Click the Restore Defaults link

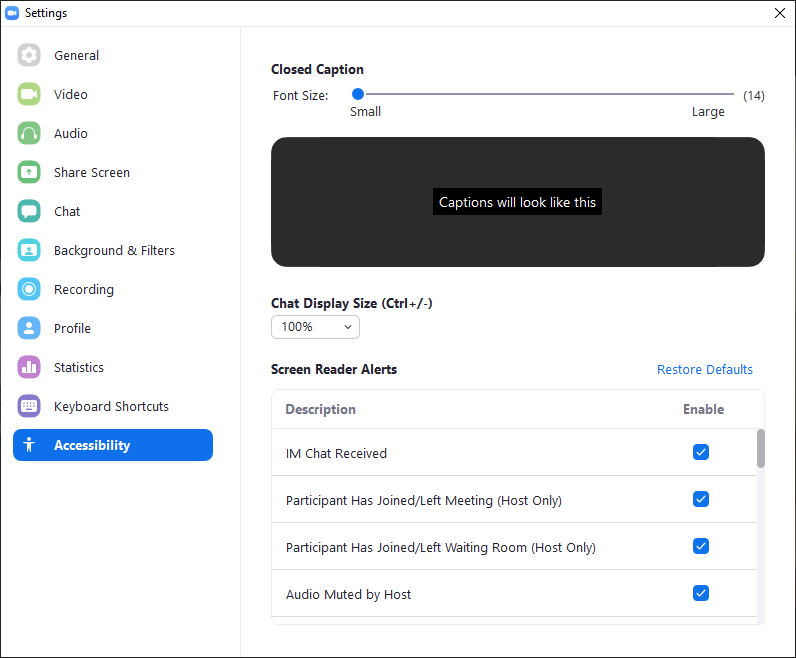[704, 370]
